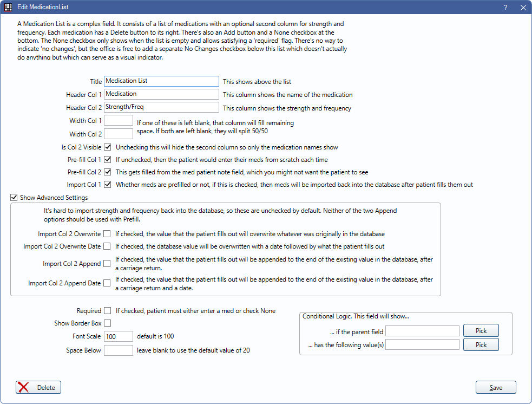Viewport: 532px width, 404px height.
Task: Focus the Width Col 1 text box
Action: (x=119, y=120)
